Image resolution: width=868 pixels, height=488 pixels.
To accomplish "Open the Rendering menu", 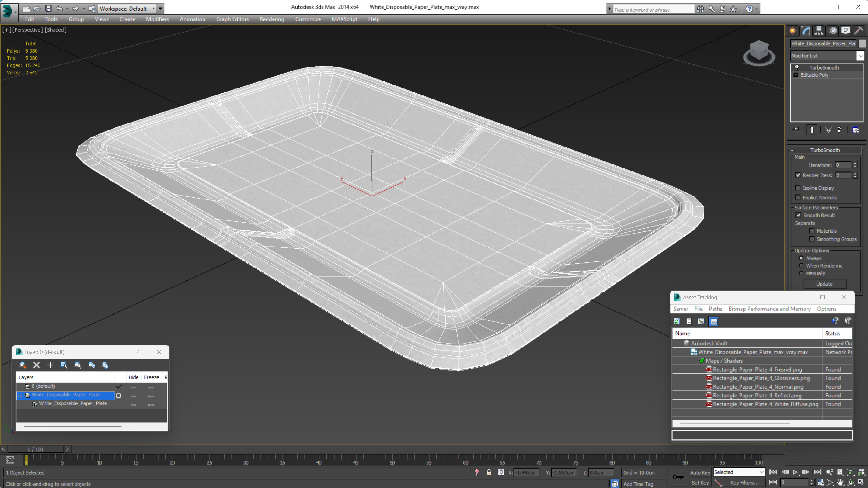I will (272, 19).
